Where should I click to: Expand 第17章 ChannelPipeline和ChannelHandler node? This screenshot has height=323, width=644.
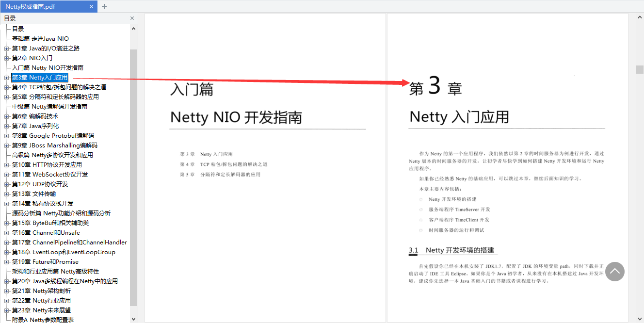pyautogui.click(x=6, y=242)
